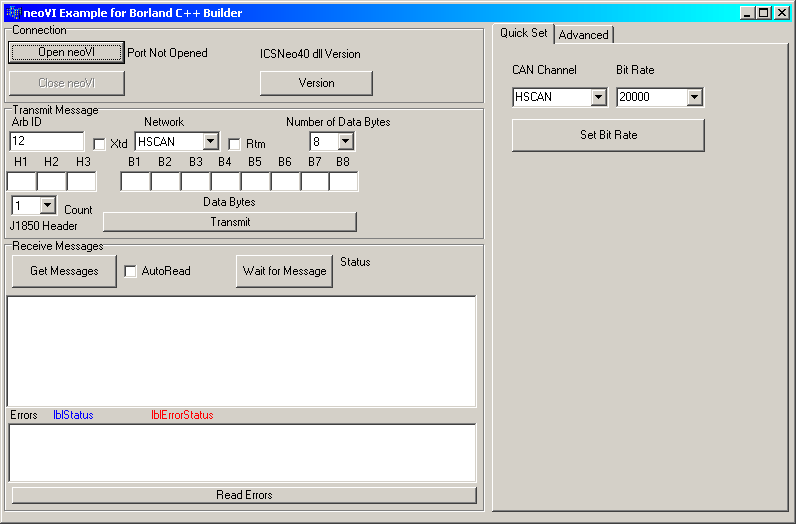Screen dimensions: 796x524
Task: Click the Read Errors button
Action: [x=244, y=495]
